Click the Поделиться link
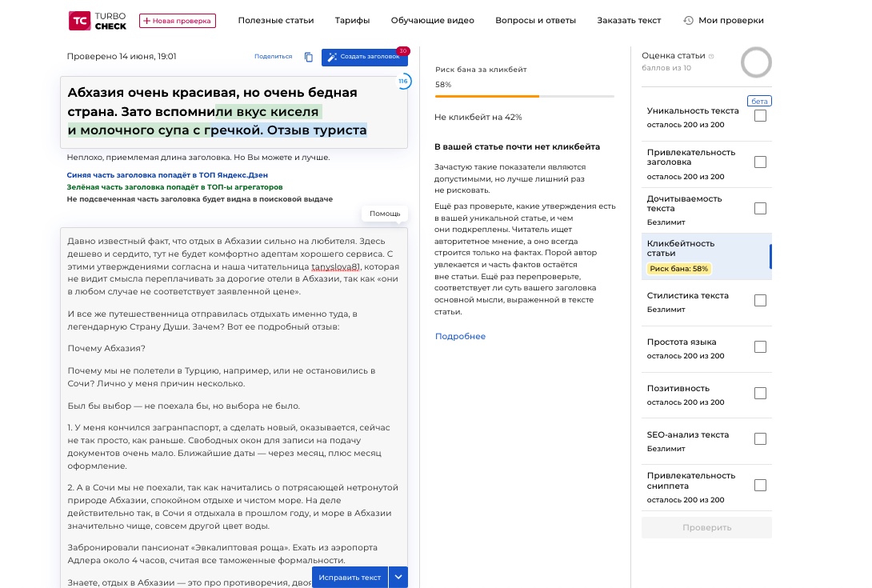 coord(273,56)
